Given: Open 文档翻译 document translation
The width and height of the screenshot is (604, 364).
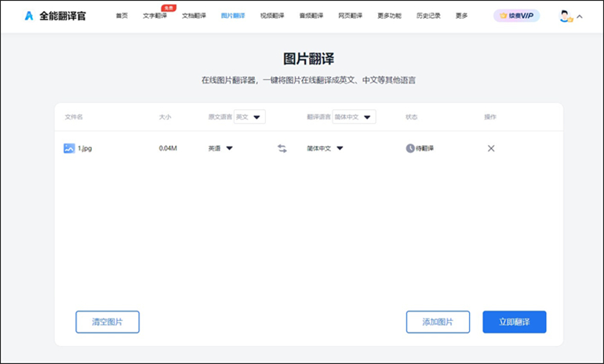Looking at the screenshot, I should [x=194, y=16].
